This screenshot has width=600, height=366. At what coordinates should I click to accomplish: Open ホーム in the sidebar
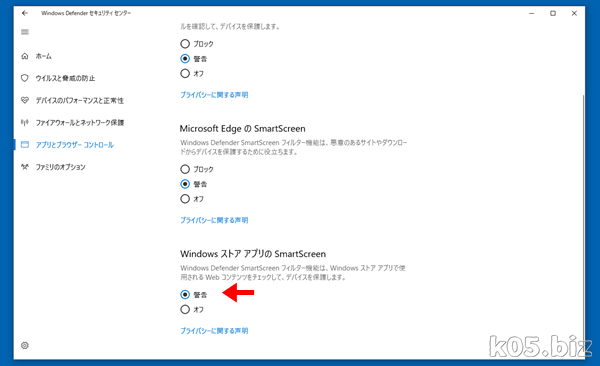44,56
